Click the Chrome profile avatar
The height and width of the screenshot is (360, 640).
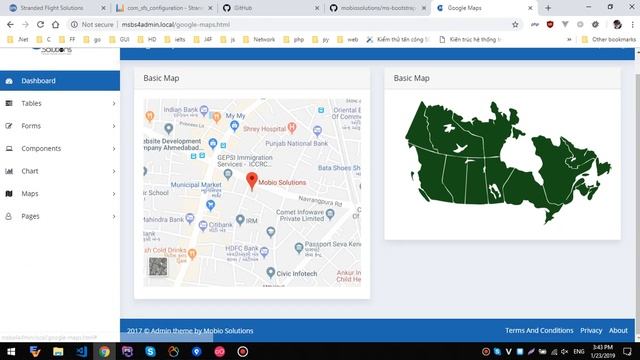tap(617, 24)
